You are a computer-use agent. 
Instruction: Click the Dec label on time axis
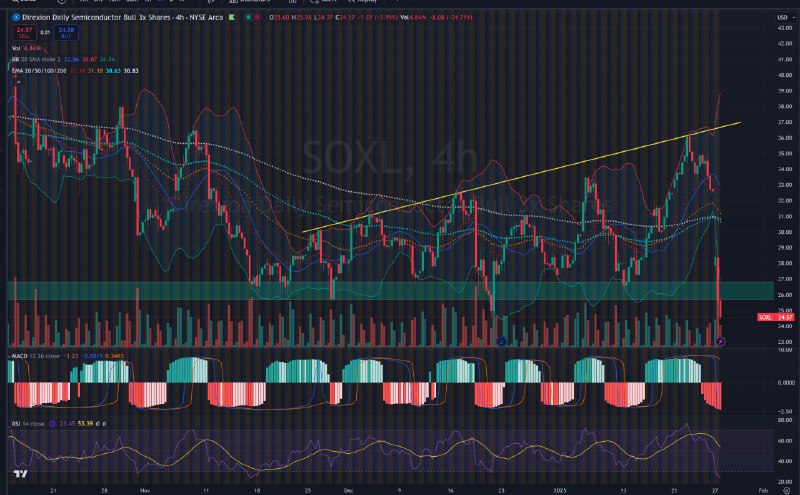tap(348, 490)
